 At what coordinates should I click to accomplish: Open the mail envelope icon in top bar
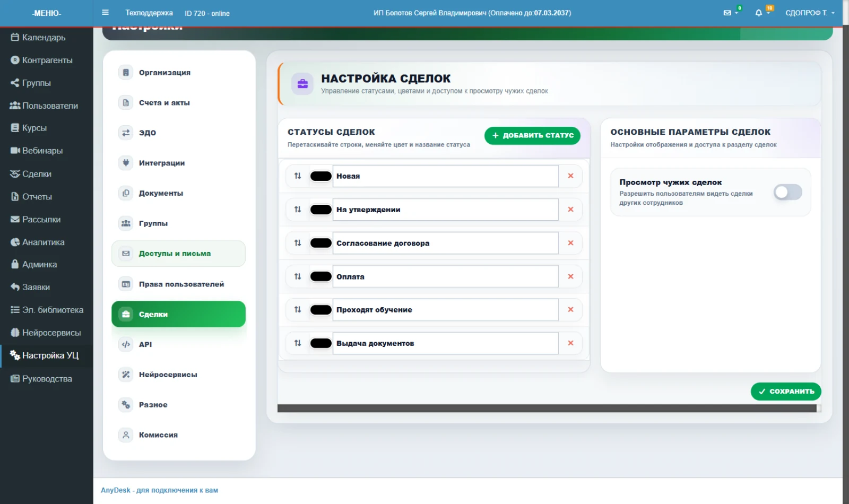point(727,13)
